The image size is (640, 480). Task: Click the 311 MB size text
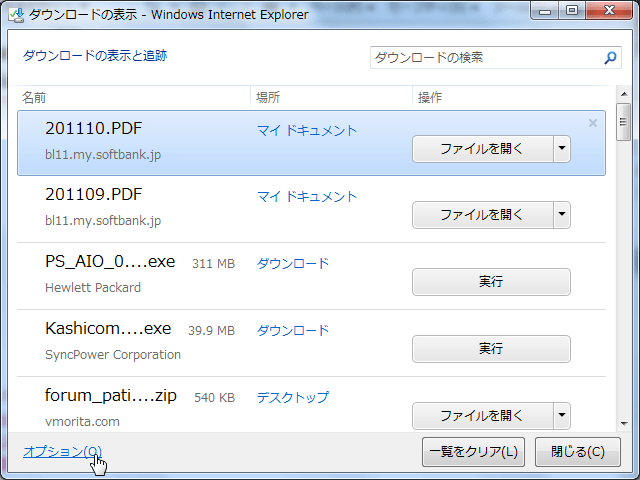coord(213,264)
